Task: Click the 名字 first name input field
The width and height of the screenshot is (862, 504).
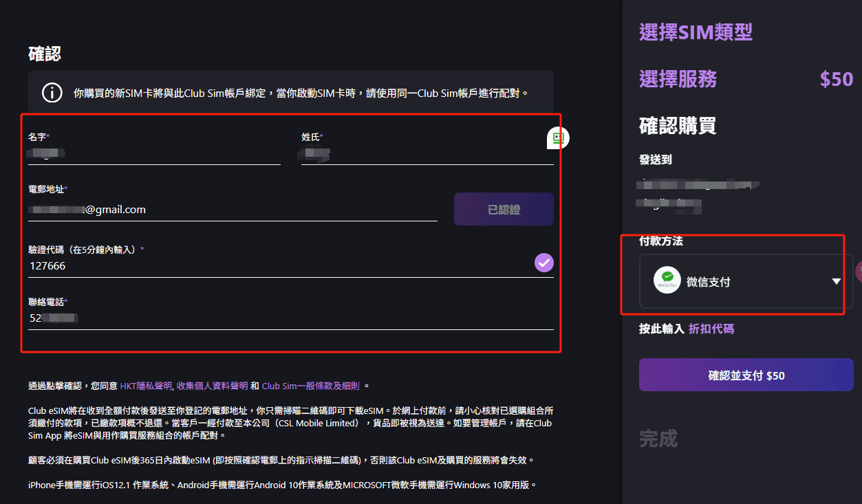Action: pos(154,155)
